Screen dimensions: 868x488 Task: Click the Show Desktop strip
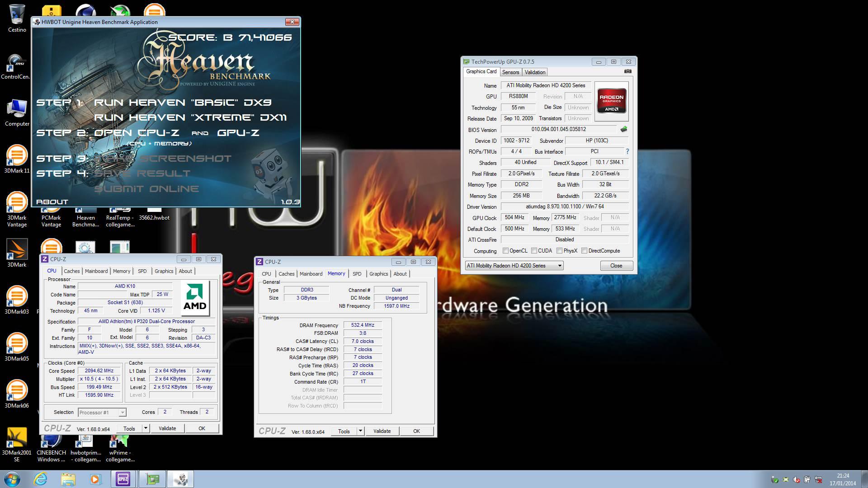(864, 479)
